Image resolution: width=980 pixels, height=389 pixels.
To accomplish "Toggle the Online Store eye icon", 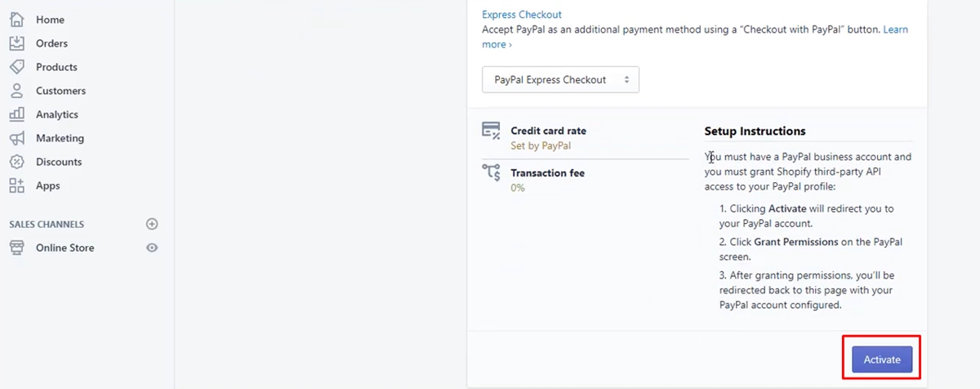I will click(x=152, y=248).
